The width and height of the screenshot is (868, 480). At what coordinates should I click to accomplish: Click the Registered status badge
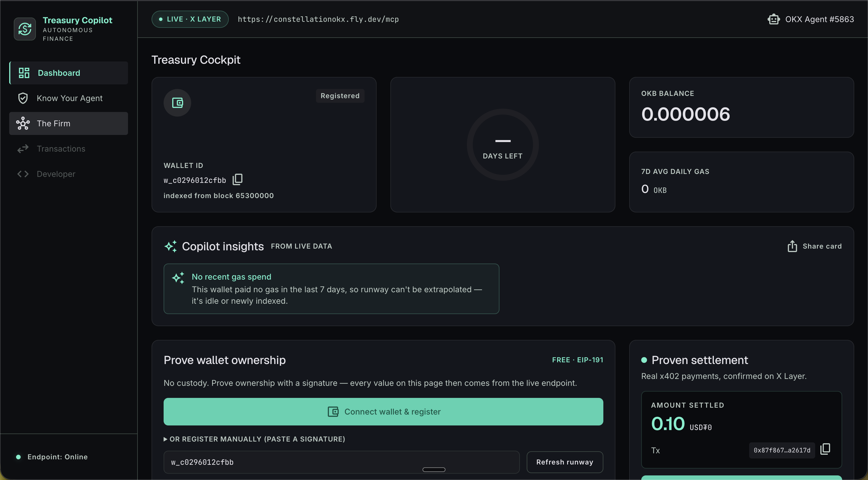(x=340, y=96)
